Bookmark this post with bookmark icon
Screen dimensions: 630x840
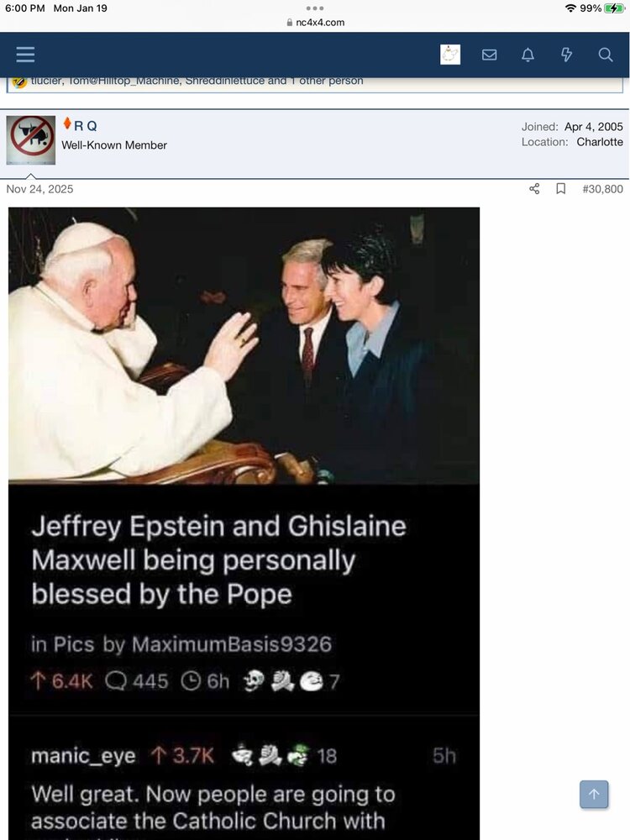click(x=561, y=188)
